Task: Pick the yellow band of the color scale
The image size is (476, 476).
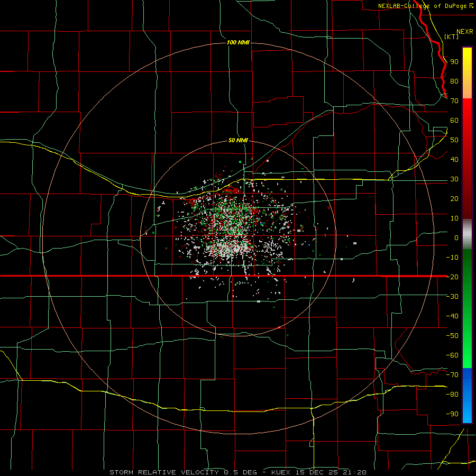Action: pos(467,73)
